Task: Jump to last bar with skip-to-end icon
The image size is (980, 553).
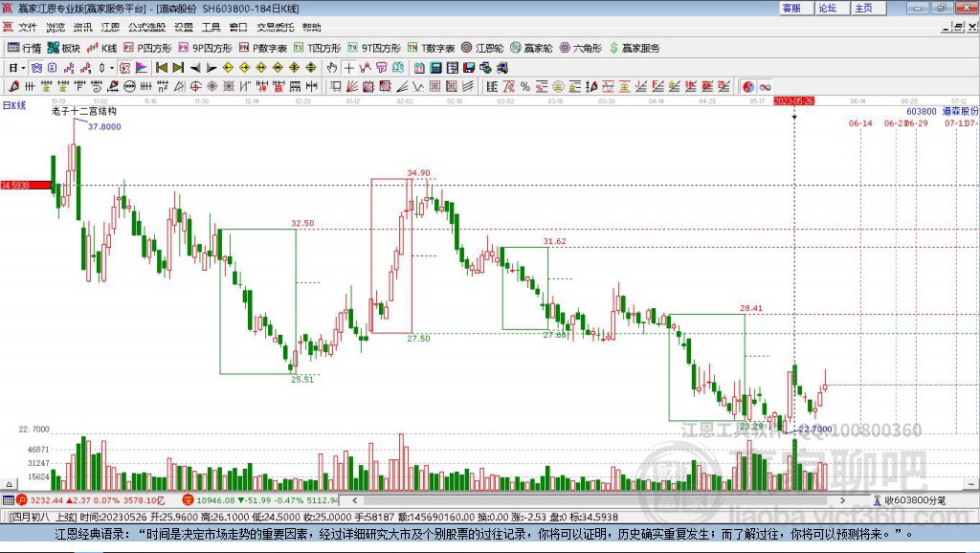Action: click(x=178, y=68)
